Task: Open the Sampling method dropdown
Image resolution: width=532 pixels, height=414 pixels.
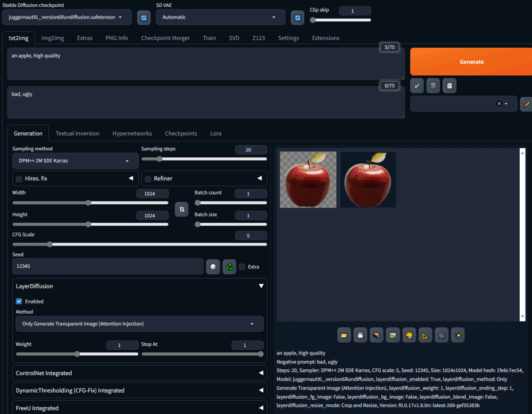Action: tap(76, 160)
